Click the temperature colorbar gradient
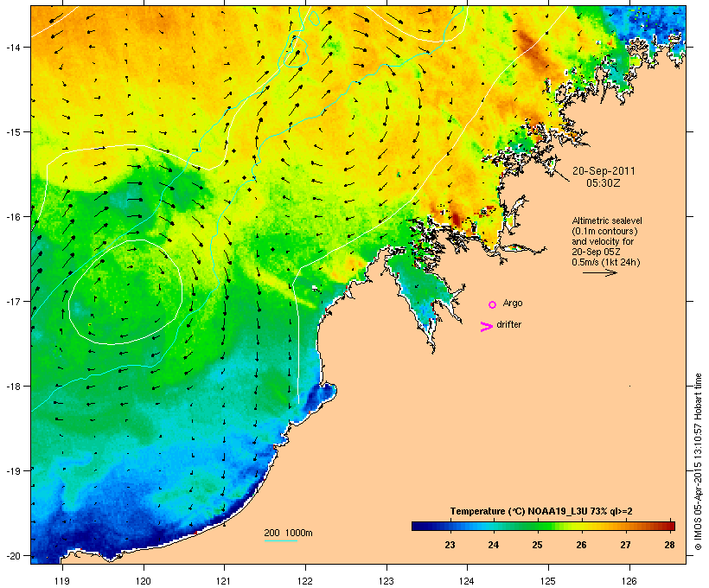Image resolution: width=709 pixels, height=588 pixels. (x=543, y=526)
